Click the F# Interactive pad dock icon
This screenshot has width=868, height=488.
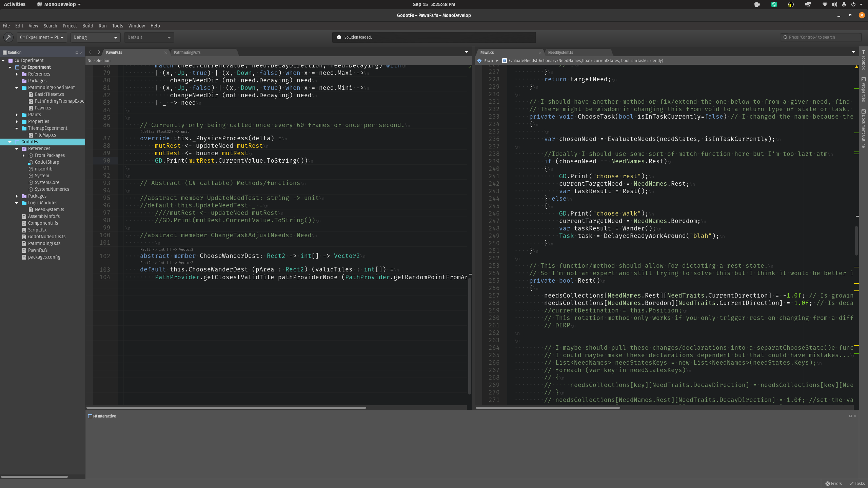[850, 416]
